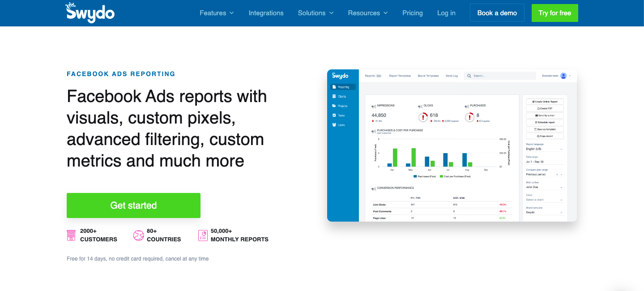
Task: Click the red alert gauge for Clicks
Action: pyautogui.click(x=423, y=117)
